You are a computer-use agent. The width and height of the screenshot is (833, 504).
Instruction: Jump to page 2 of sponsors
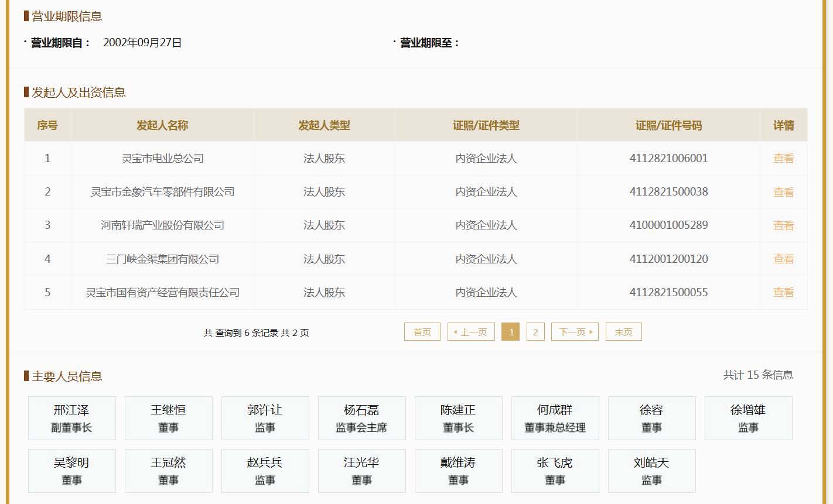535,332
